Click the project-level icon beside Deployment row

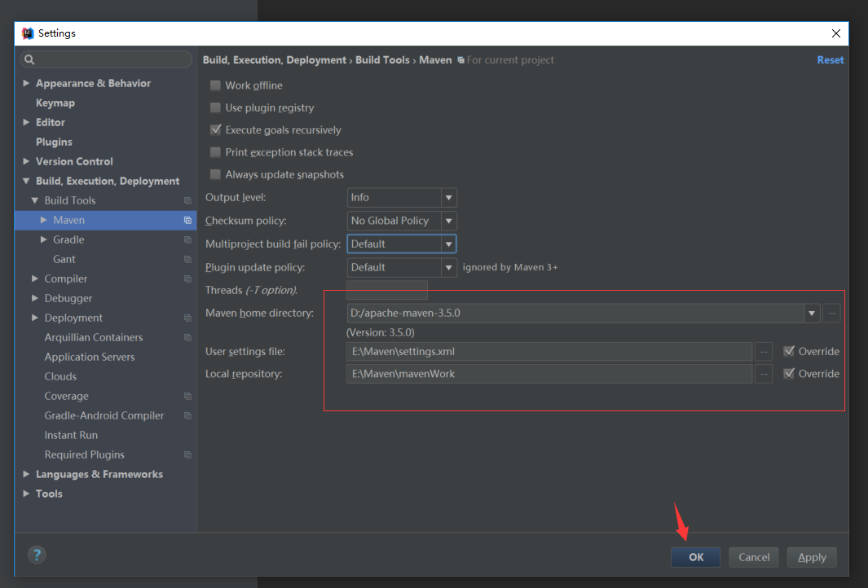(x=187, y=318)
